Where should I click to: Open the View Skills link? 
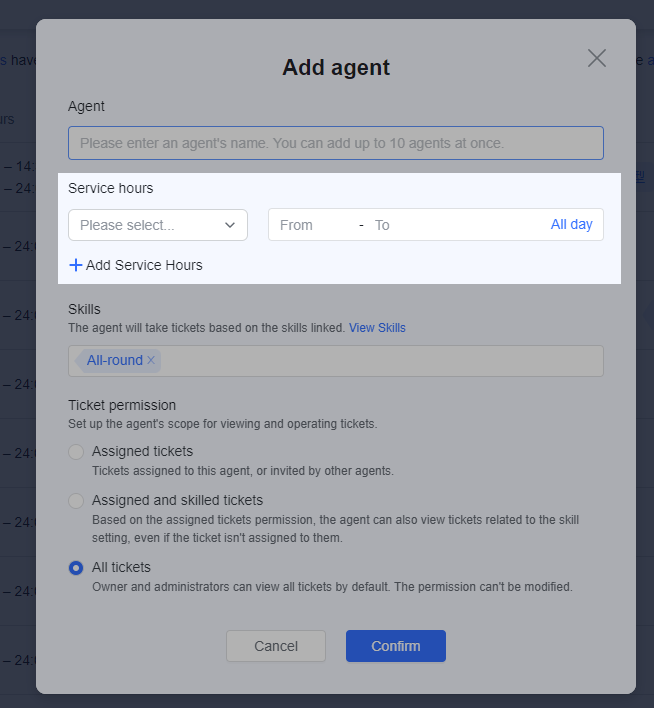pyautogui.click(x=377, y=328)
